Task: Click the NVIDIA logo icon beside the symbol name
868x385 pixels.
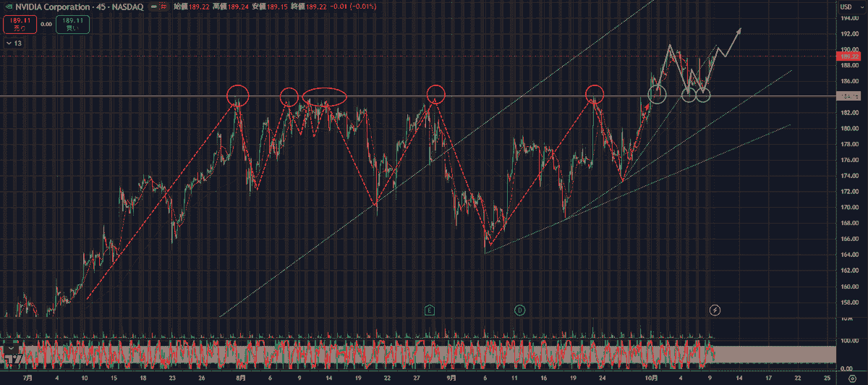Action: (x=10, y=7)
